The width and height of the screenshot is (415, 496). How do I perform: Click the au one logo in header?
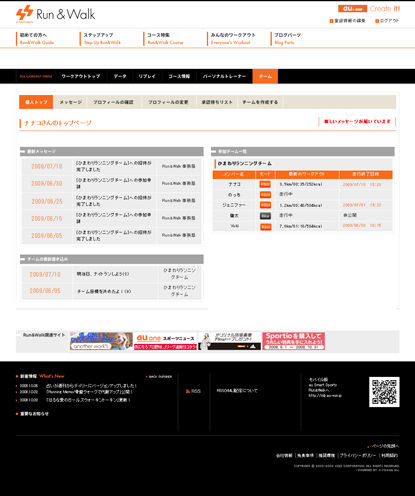pyautogui.click(x=352, y=9)
